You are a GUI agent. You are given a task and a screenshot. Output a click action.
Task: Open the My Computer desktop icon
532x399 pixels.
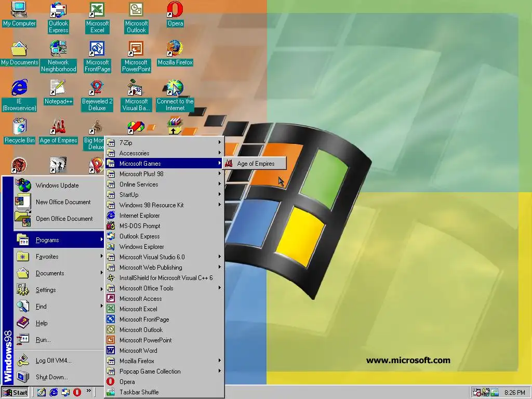point(19,14)
